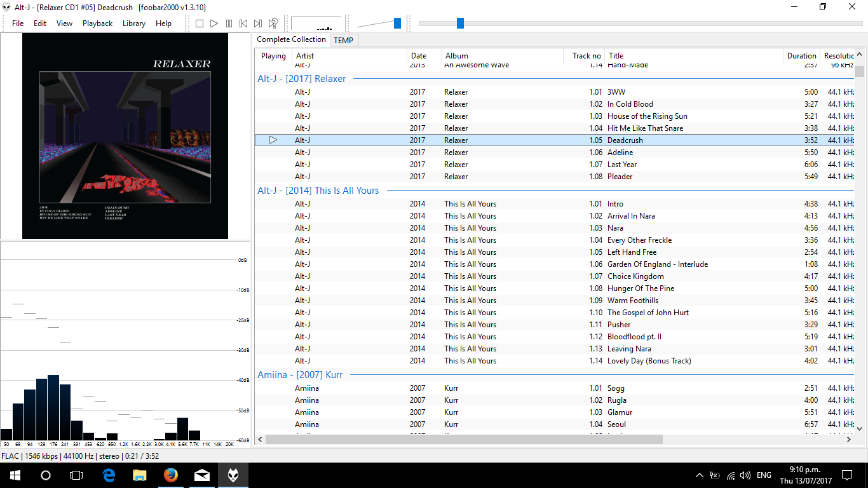Click the seekbar position handle

460,24
